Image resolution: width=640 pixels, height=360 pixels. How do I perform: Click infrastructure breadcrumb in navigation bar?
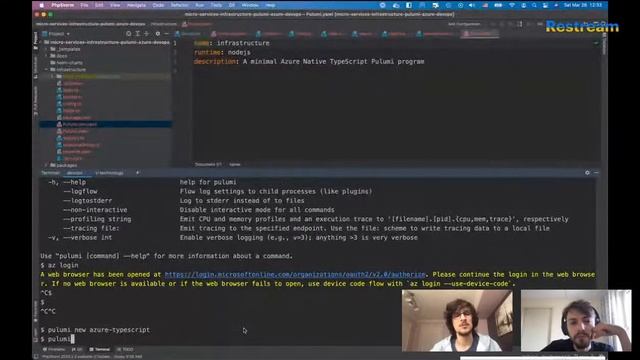point(164,24)
